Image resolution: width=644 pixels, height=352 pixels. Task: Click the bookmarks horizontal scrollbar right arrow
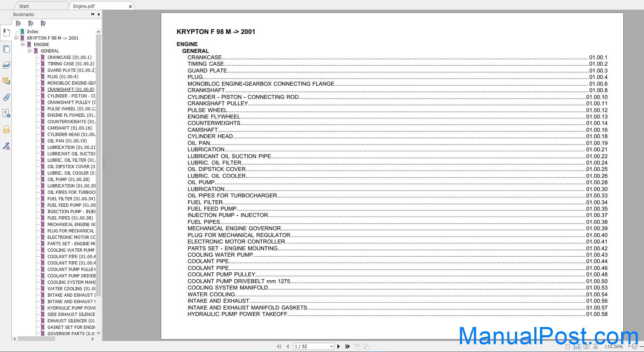coord(93,339)
